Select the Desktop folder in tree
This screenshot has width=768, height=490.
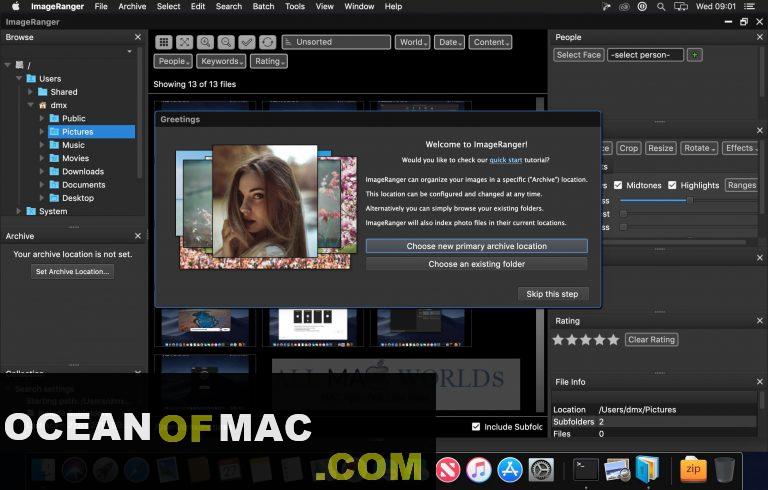[77, 198]
